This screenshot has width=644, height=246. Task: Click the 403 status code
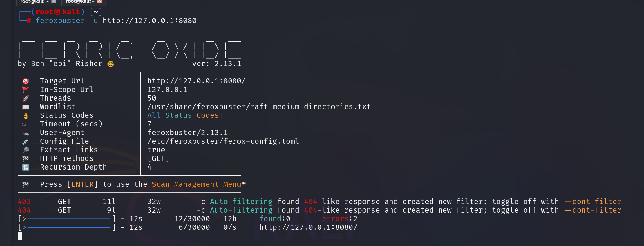[x=24, y=202]
